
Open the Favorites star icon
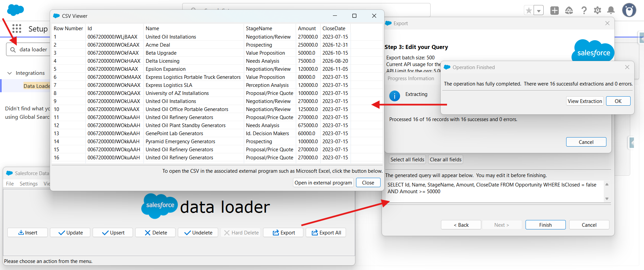529,10
